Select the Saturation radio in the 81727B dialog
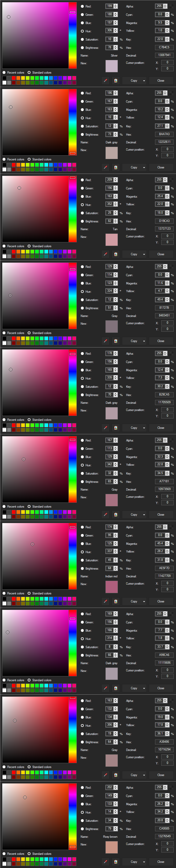176x868 pixels. 82,300
